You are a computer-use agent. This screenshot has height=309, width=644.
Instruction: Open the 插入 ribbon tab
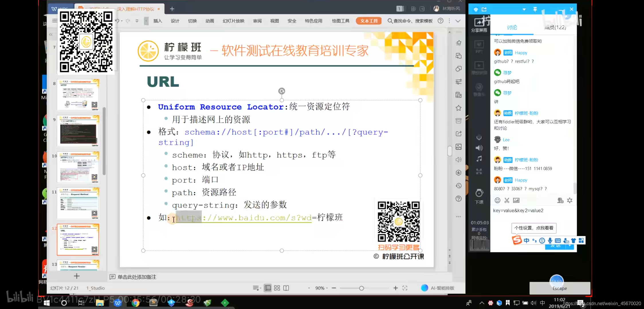[158, 21]
